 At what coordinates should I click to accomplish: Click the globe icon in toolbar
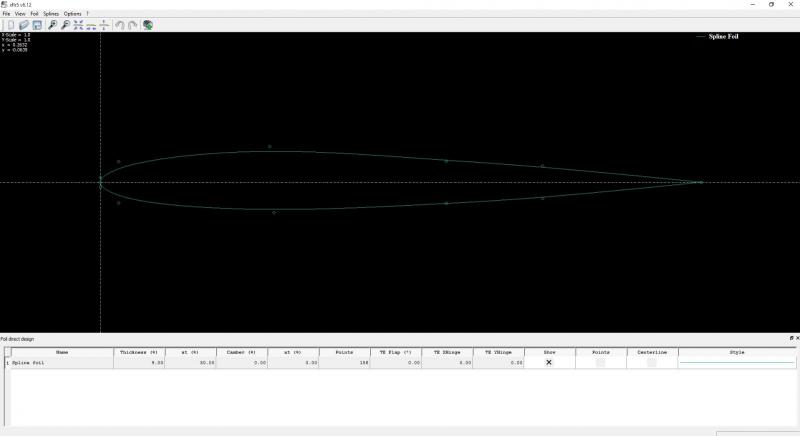click(148, 25)
